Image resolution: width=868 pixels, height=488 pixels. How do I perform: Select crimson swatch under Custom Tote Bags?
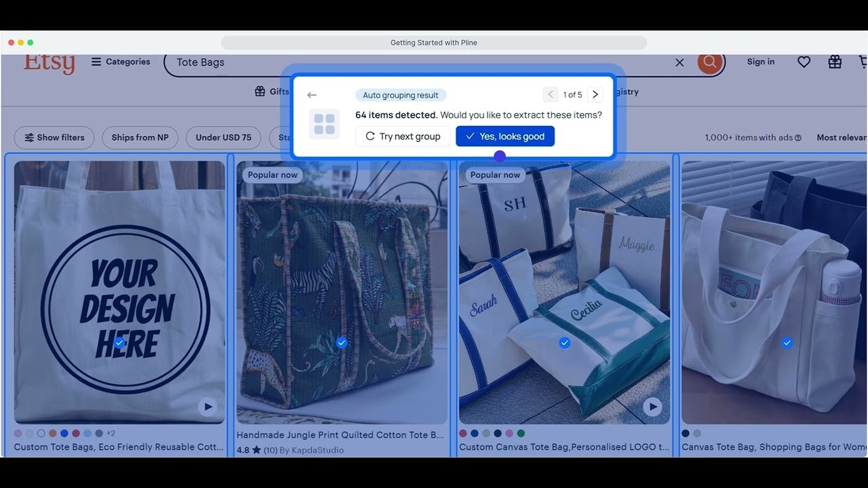click(76, 433)
